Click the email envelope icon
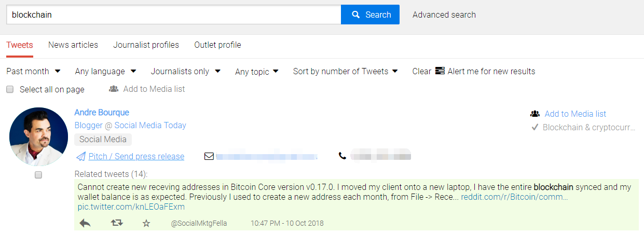 pyautogui.click(x=209, y=156)
